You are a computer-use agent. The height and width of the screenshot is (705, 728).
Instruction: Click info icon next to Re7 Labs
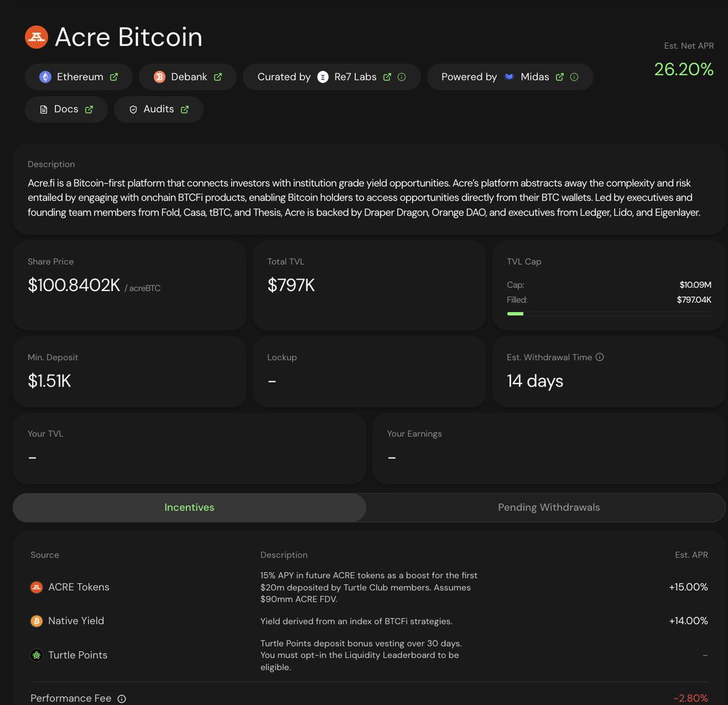(402, 77)
